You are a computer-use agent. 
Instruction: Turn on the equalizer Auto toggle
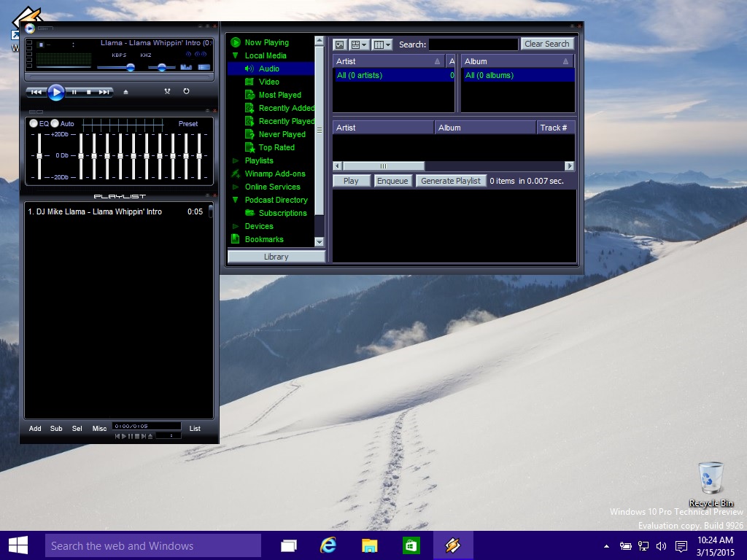click(55, 124)
